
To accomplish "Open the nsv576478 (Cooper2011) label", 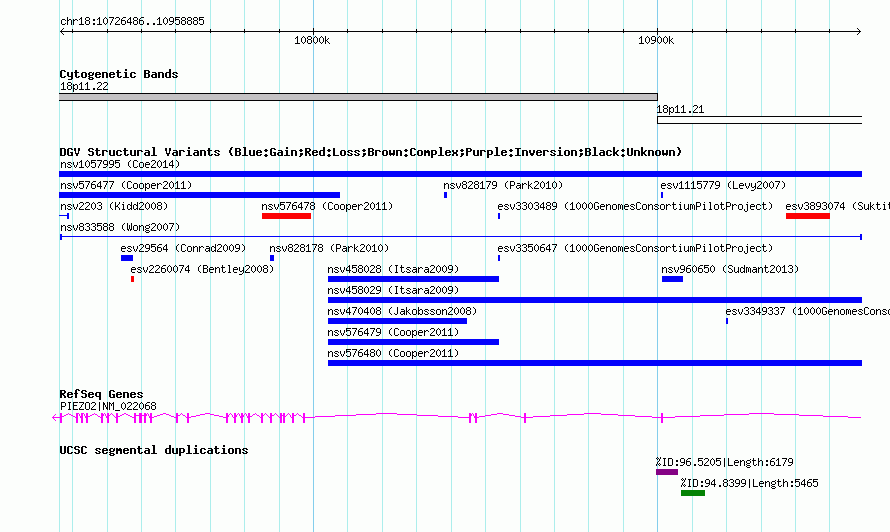I will tap(327, 206).
